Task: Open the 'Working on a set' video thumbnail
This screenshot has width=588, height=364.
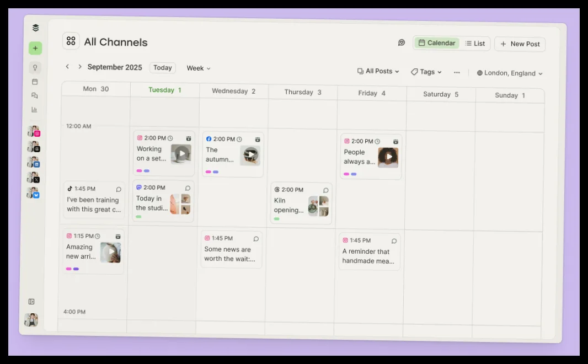Action: pyautogui.click(x=181, y=154)
